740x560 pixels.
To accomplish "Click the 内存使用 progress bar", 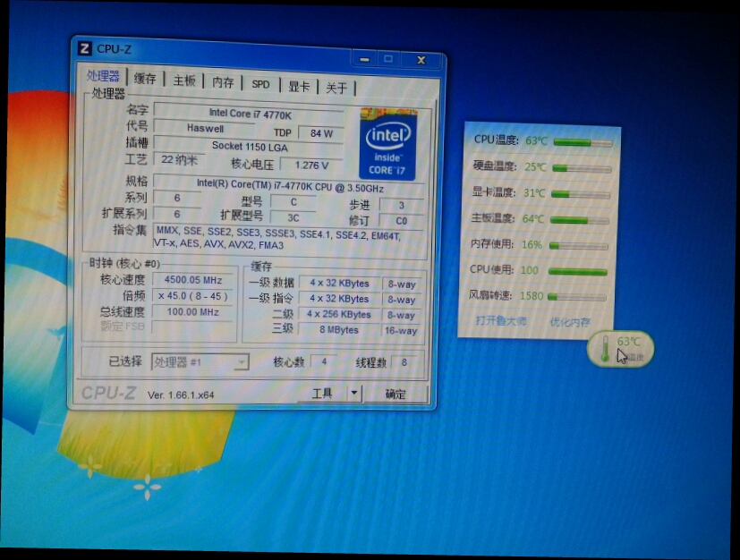I will coord(579,246).
